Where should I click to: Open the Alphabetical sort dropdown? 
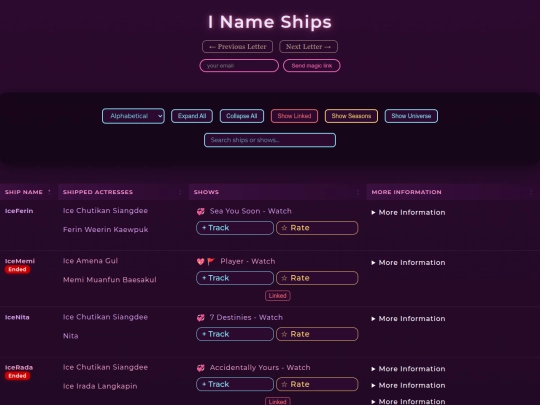click(x=133, y=116)
